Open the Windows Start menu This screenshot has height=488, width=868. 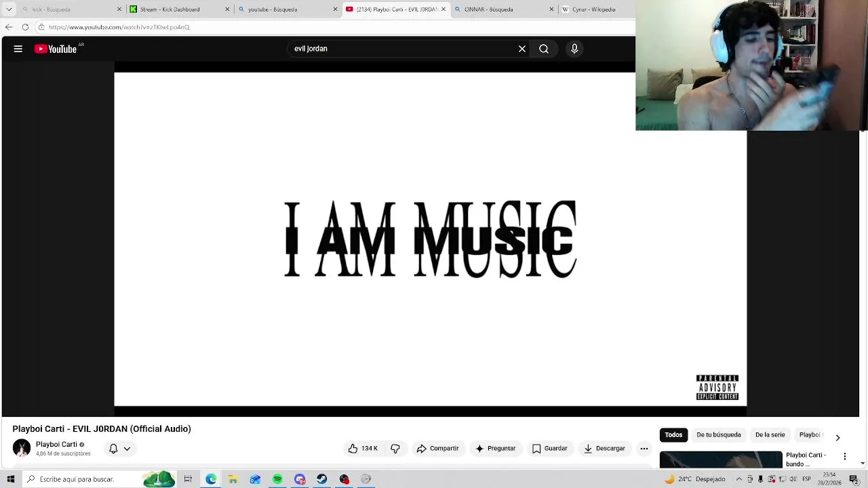(x=10, y=479)
